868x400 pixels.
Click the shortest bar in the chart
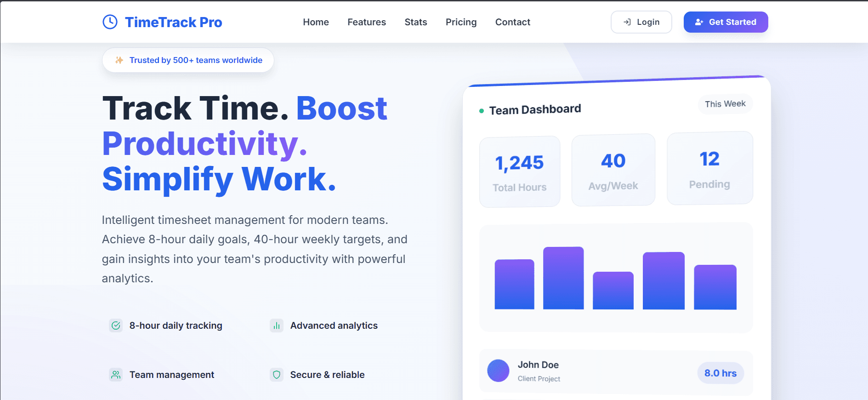[x=613, y=291]
